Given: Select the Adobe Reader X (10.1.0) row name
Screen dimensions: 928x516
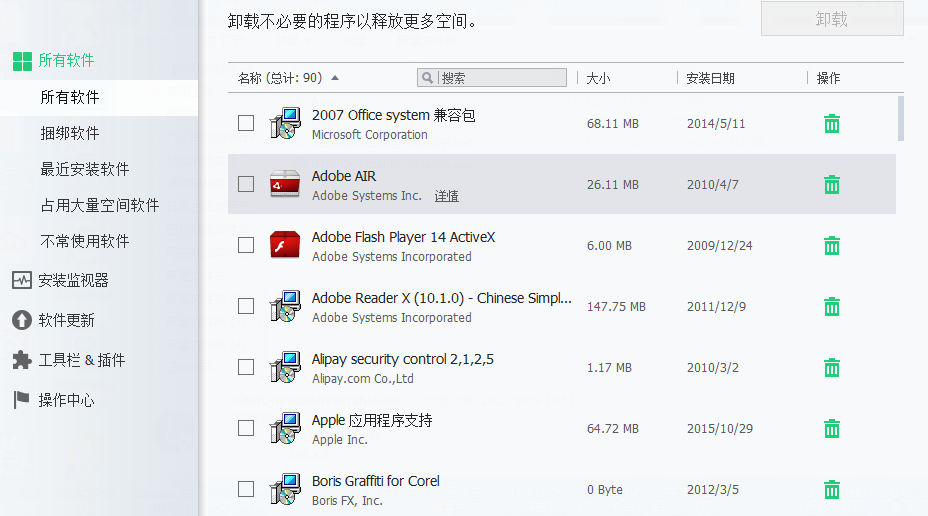Looking at the screenshot, I should point(442,298).
